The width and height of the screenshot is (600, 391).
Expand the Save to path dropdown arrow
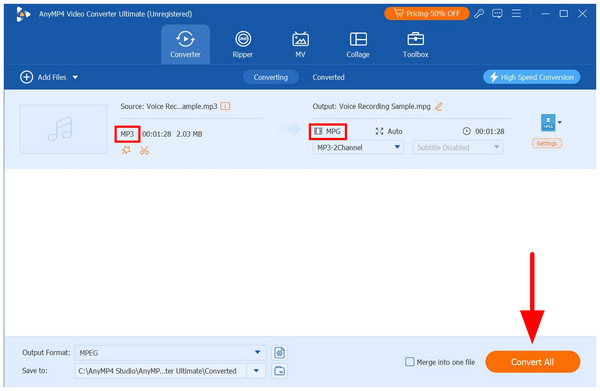[x=256, y=371]
